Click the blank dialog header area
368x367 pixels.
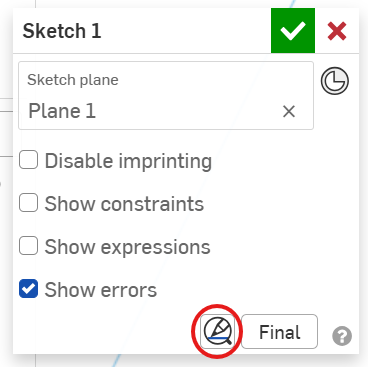[186, 31]
